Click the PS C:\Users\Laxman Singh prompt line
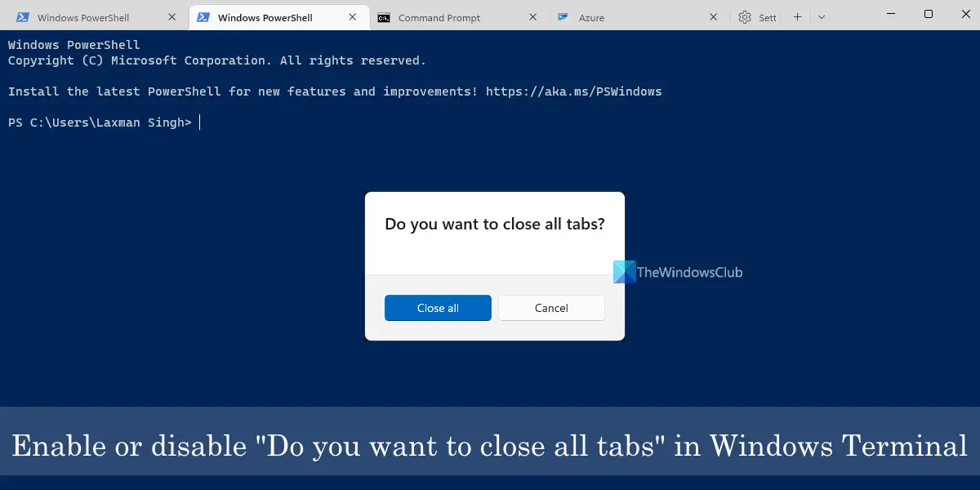Screen dimensions: 980x490 pyautogui.click(x=100, y=122)
